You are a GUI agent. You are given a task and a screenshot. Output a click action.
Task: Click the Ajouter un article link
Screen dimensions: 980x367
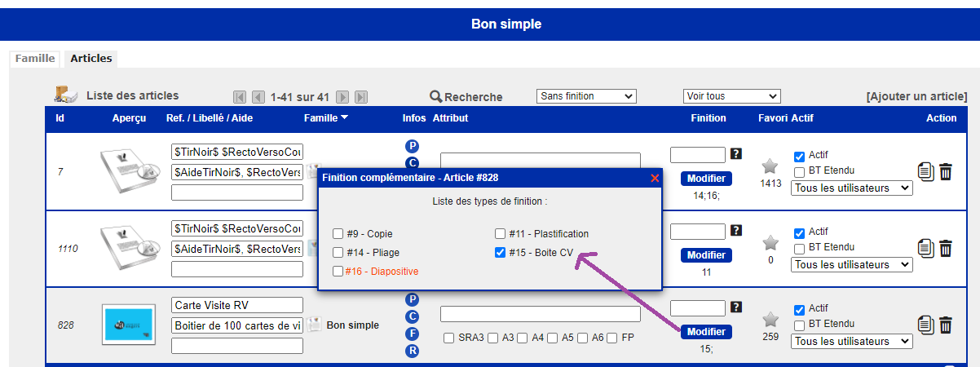click(x=917, y=96)
